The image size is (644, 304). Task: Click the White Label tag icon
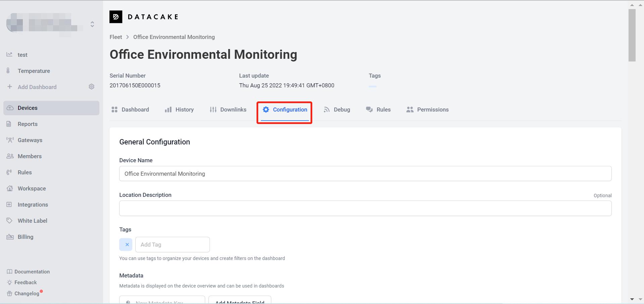click(10, 221)
